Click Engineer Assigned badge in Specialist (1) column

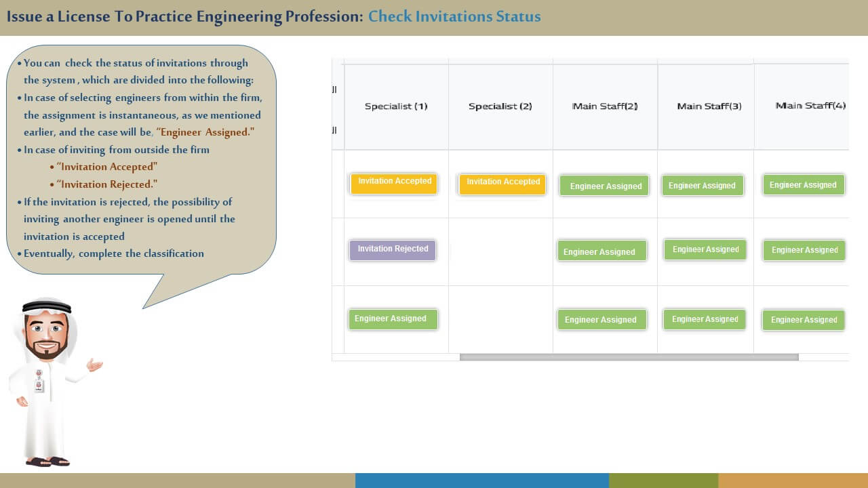[x=393, y=319]
